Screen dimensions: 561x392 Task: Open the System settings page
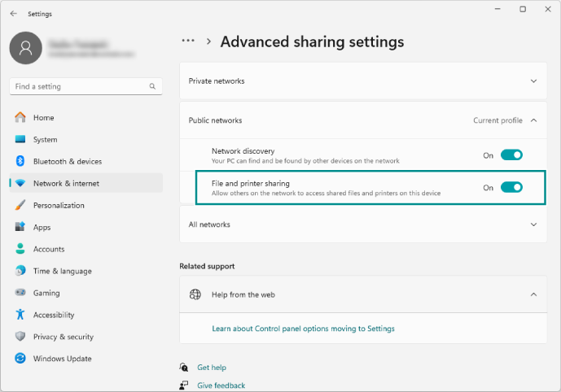tap(45, 140)
